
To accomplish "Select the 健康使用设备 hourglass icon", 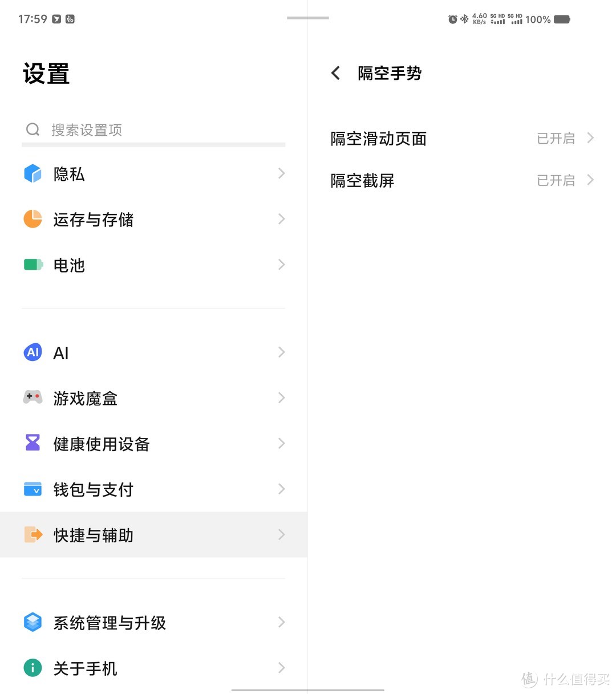I will [x=33, y=443].
